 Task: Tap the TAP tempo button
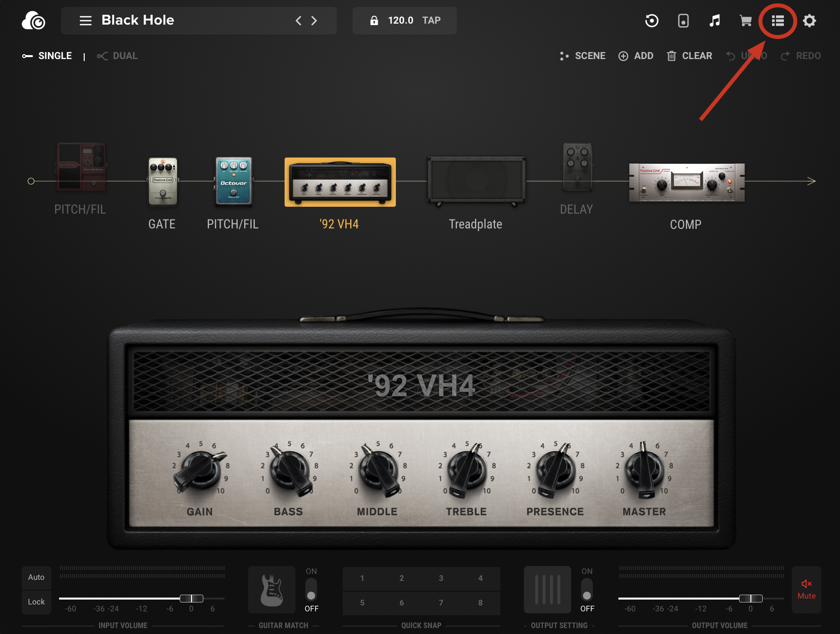pos(431,21)
